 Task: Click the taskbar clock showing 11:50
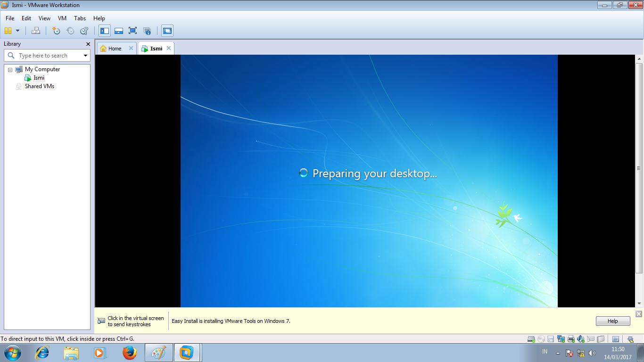pyautogui.click(x=618, y=353)
